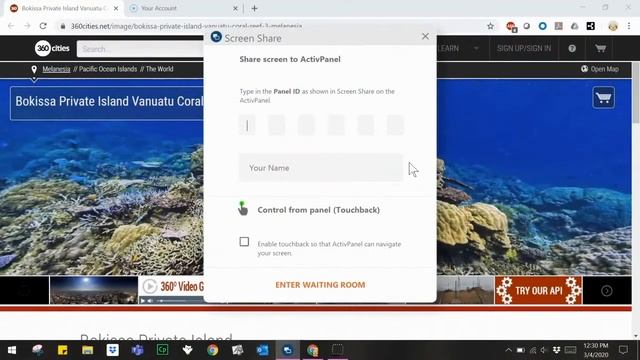The height and width of the screenshot is (360, 640).
Task: Open the Windows notification center
Action: pyautogui.click(x=623, y=350)
